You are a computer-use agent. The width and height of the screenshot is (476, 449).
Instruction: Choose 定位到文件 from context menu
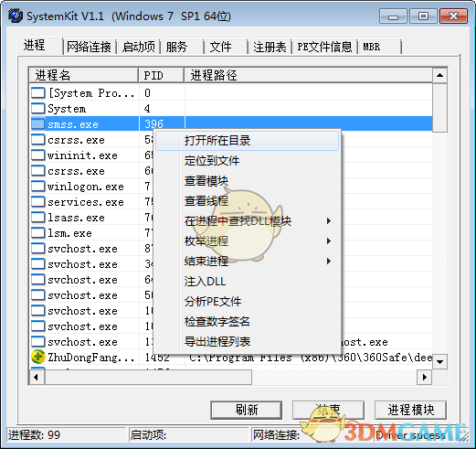point(247,161)
